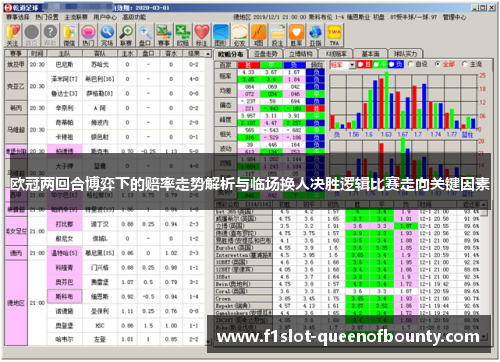
Task: Switch to the 亚盘走势 tab
Action: (x=266, y=54)
